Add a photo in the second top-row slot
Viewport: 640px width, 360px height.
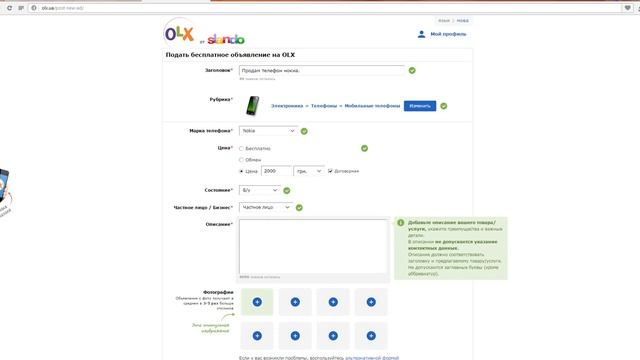point(295,302)
